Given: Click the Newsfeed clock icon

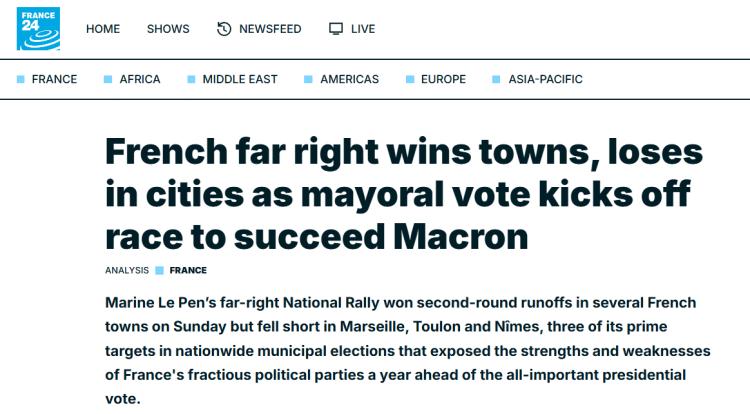Looking at the screenshot, I should [224, 29].
